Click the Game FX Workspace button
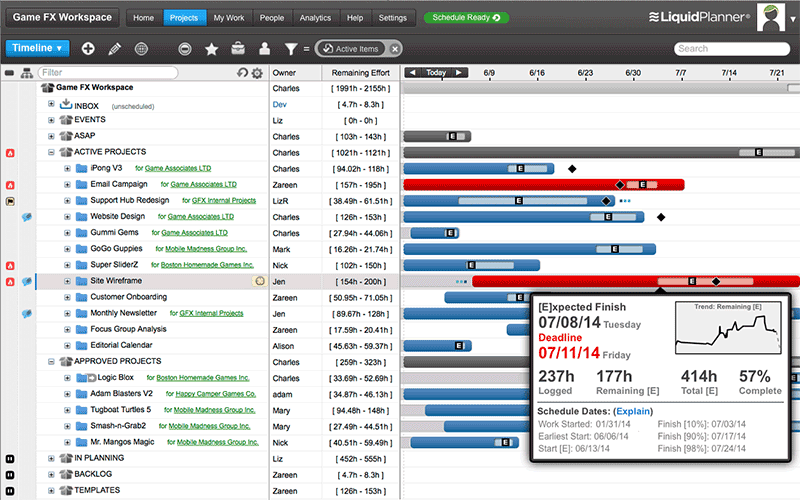The image size is (800, 500). tap(62, 17)
